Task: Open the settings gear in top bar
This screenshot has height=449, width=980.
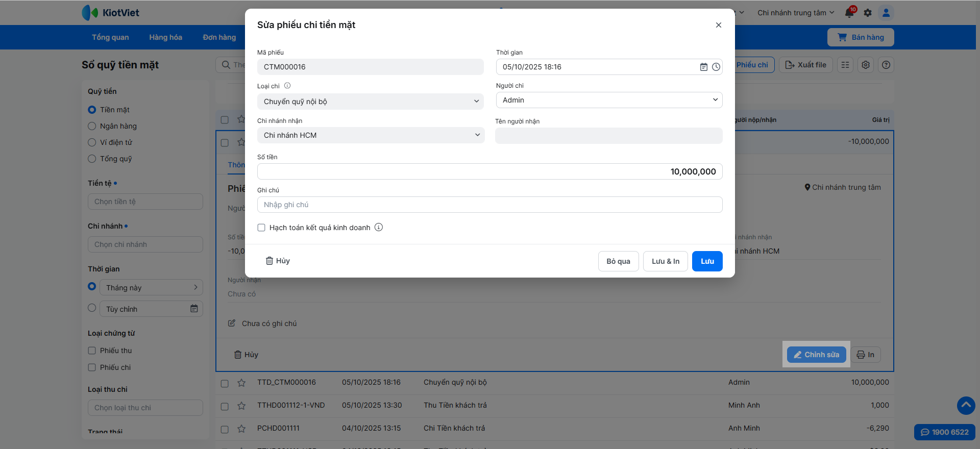Action: (x=868, y=13)
